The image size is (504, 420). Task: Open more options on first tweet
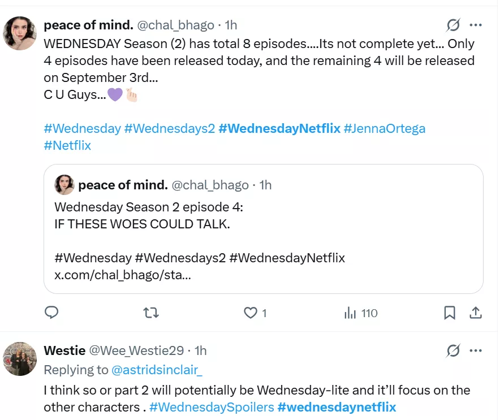tap(476, 25)
